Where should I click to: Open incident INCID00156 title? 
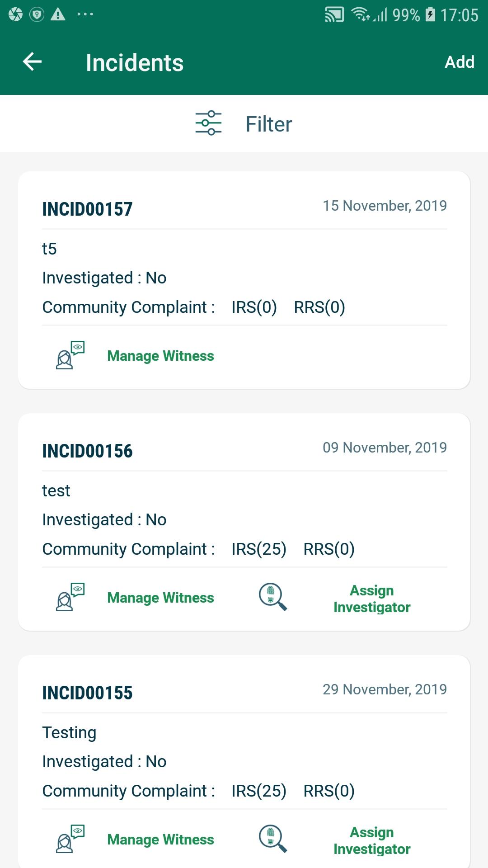[87, 451]
